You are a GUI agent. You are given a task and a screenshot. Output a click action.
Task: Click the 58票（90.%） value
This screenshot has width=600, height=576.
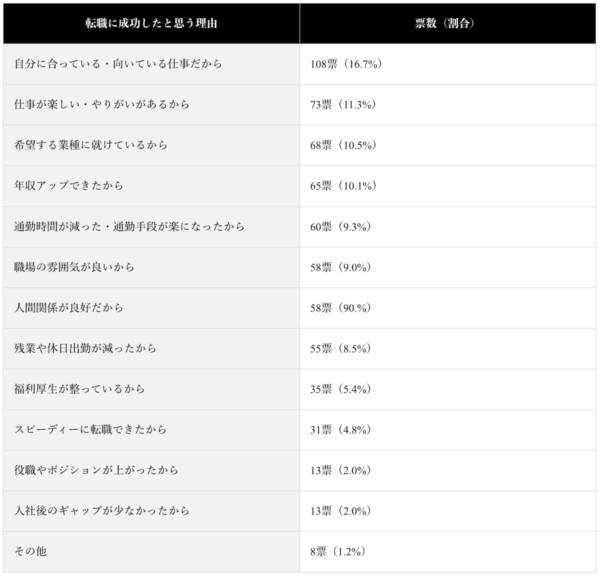(340, 308)
